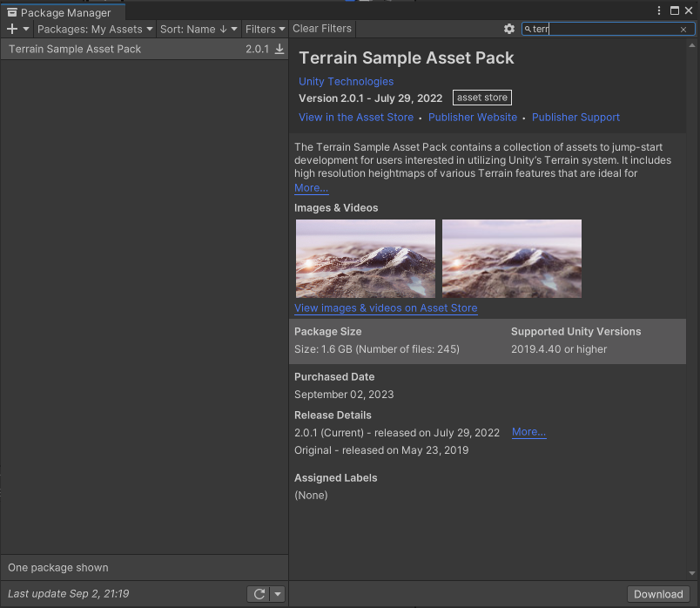Open View in the Asset Store link
700x608 pixels.
click(356, 117)
